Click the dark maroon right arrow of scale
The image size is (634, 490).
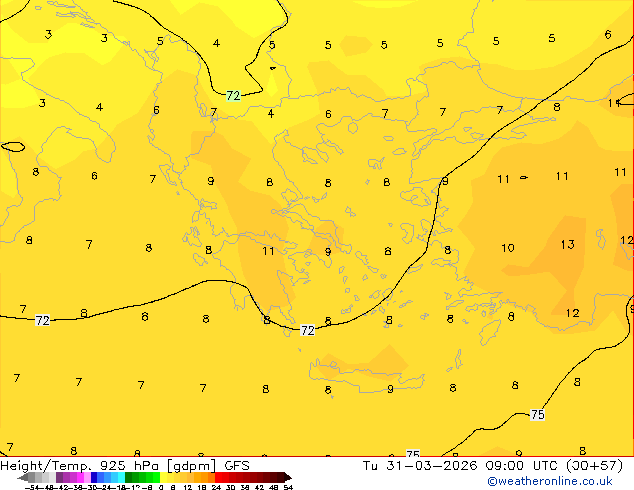pos(289,478)
